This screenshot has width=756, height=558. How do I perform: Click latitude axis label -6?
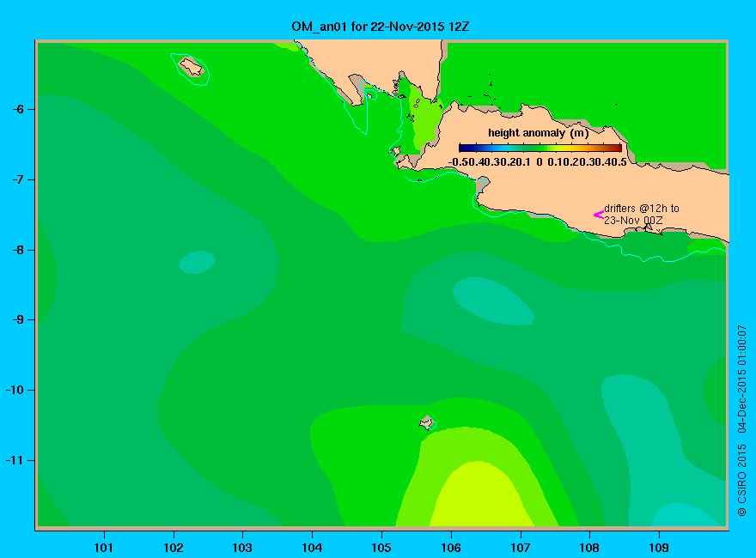pyautogui.click(x=18, y=109)
